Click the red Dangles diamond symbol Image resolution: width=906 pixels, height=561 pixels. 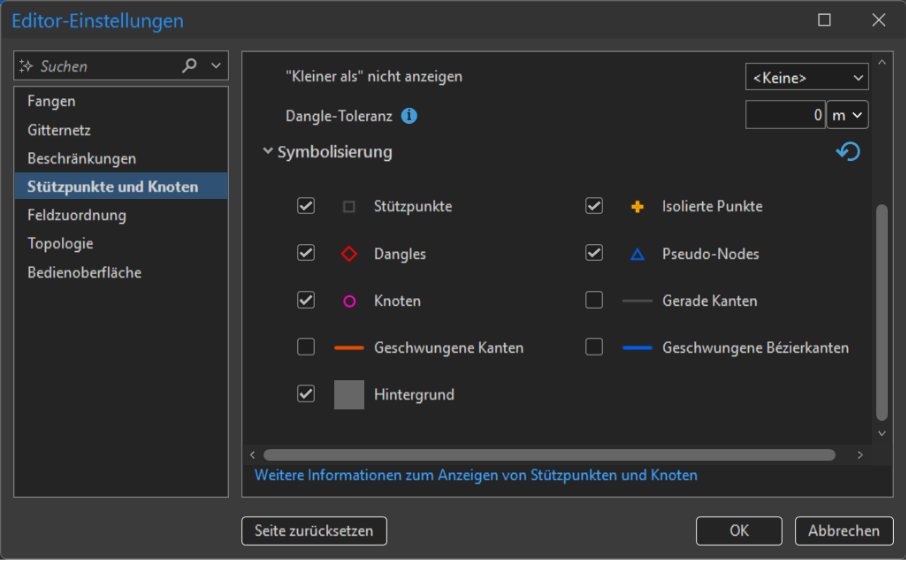348,254
